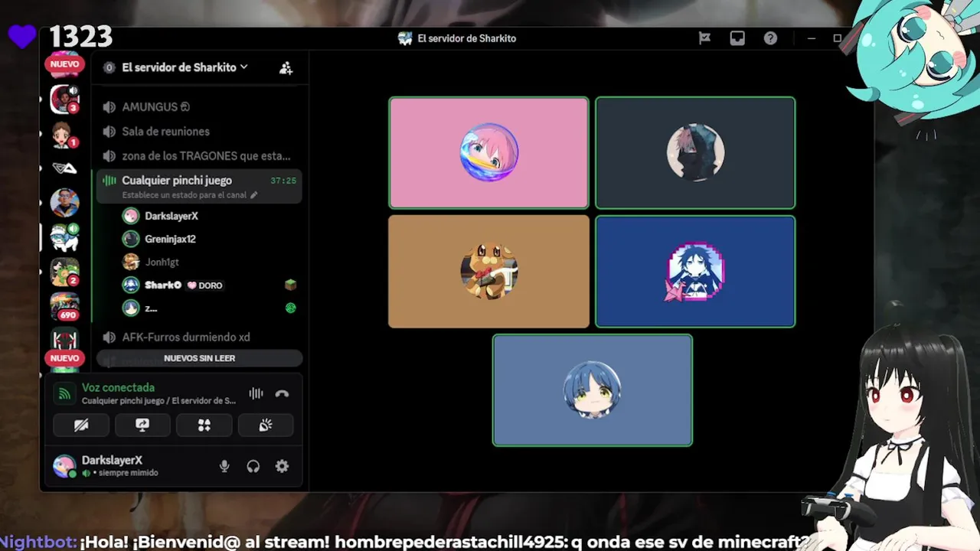Open the help question mark icon
This screenshot has width=980, height=551.
(770, 38)
